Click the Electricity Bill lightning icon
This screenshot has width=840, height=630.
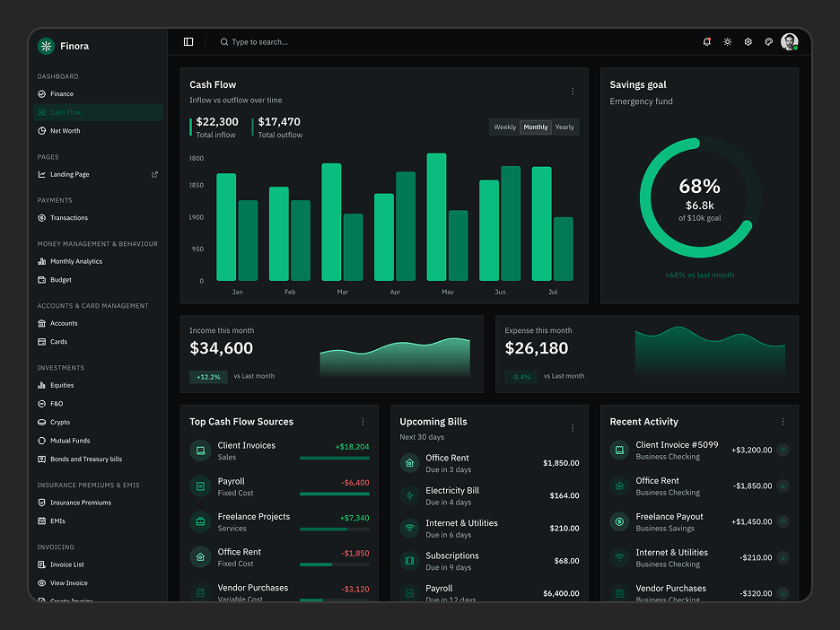coord(410,495)
